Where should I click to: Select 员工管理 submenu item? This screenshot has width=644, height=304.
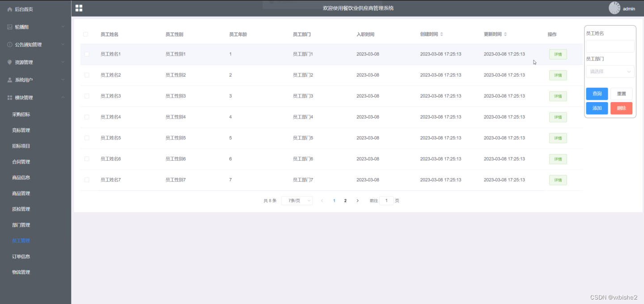tap(21, 241)
